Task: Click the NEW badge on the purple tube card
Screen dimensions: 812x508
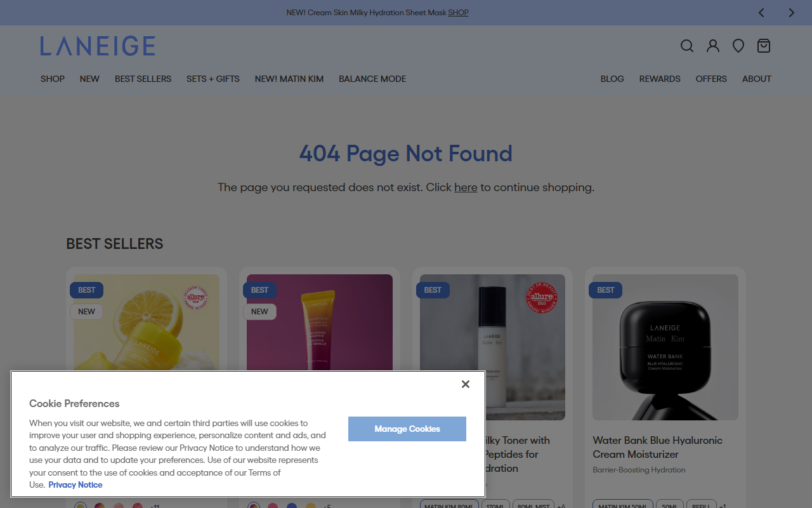Action: click(x=259, y=312)
